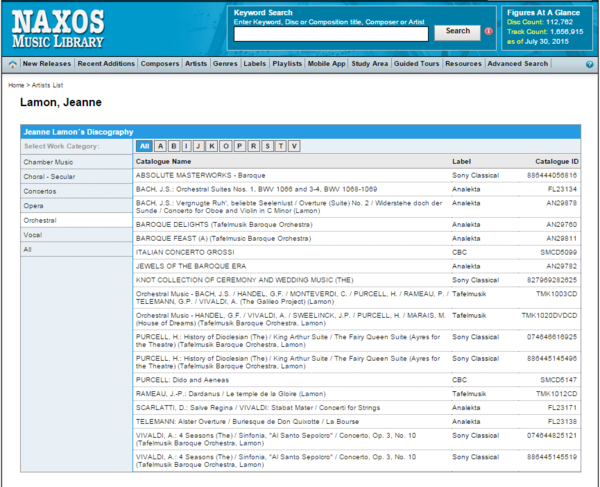
Task: Select Chamber Music work category
Action: tap(49, 162)
